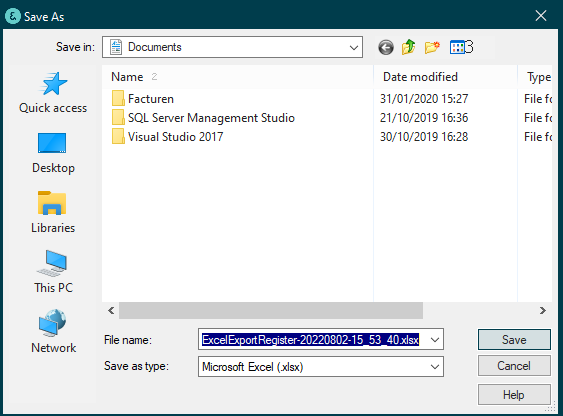Image resolution: width=563 pixels, height=416 pixels.
Task: Create a new folder with toolbar icon
Action: [x=432, y=47]
